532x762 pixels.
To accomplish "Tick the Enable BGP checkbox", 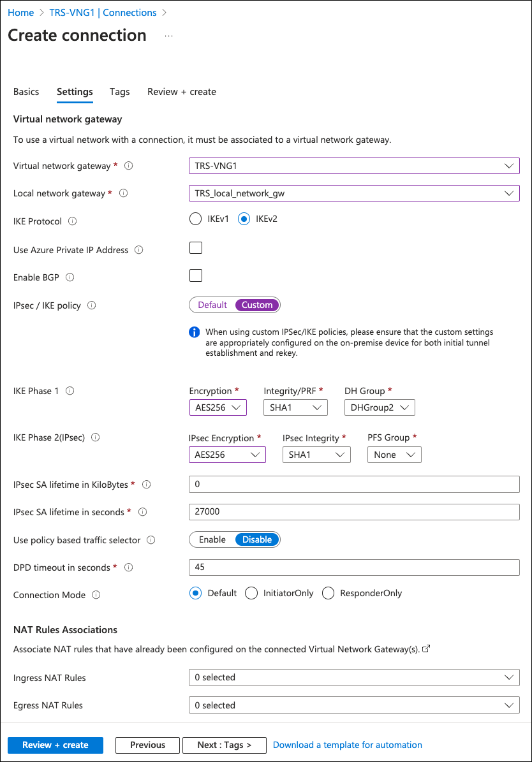I will (196, 275).
